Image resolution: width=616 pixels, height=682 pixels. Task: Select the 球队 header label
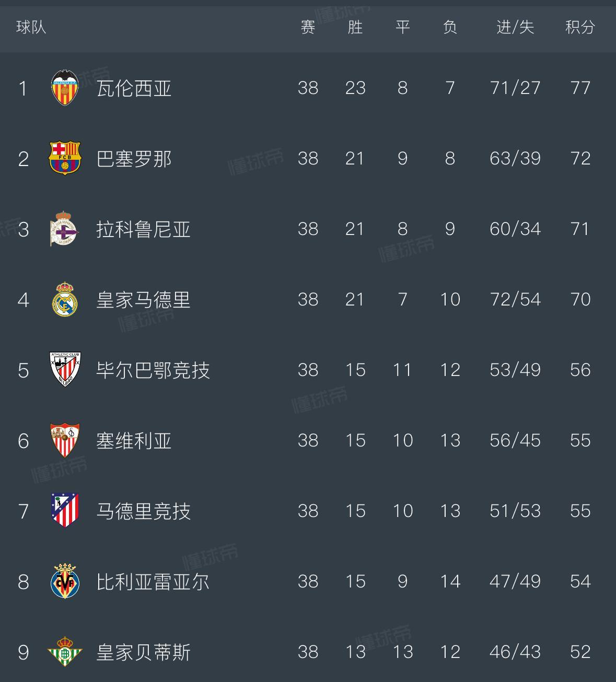[31, 27]
